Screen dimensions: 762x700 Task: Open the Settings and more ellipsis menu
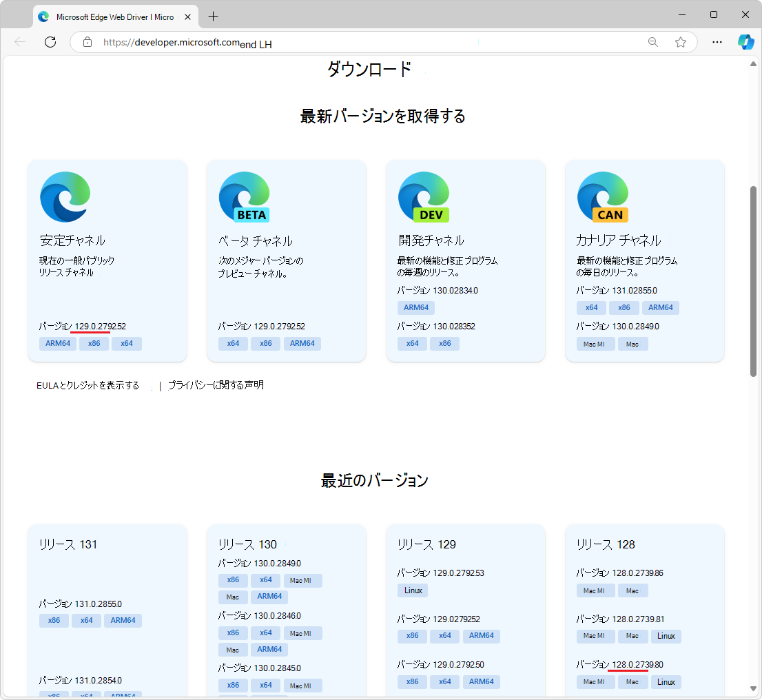(717, 42)
